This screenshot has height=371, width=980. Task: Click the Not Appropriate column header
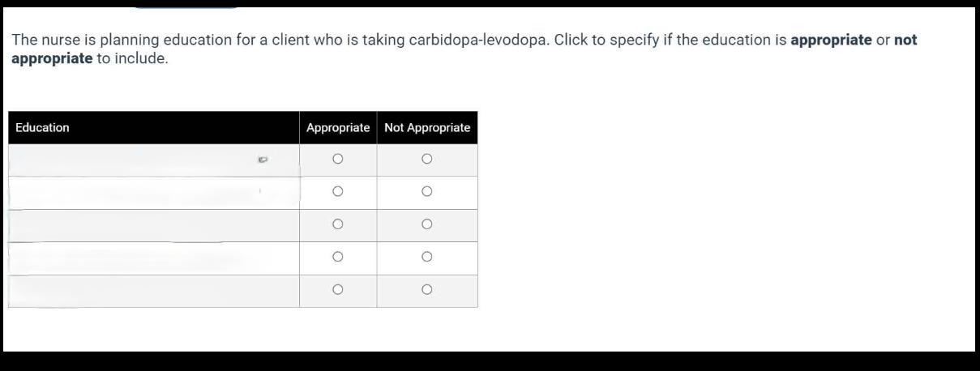point(427,127)
